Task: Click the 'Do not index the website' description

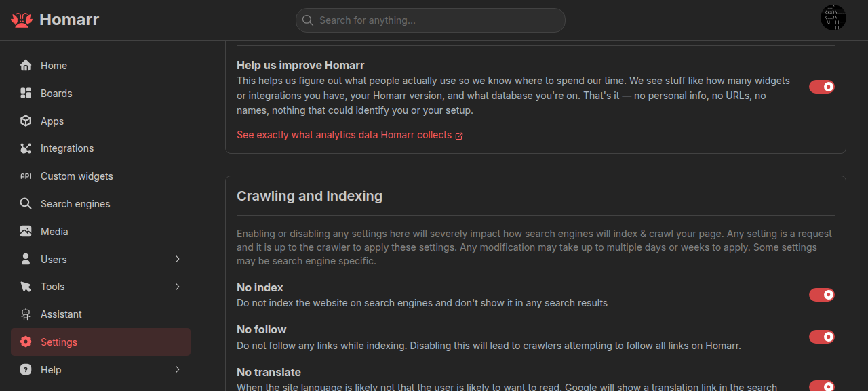Action: coord(422,303)
